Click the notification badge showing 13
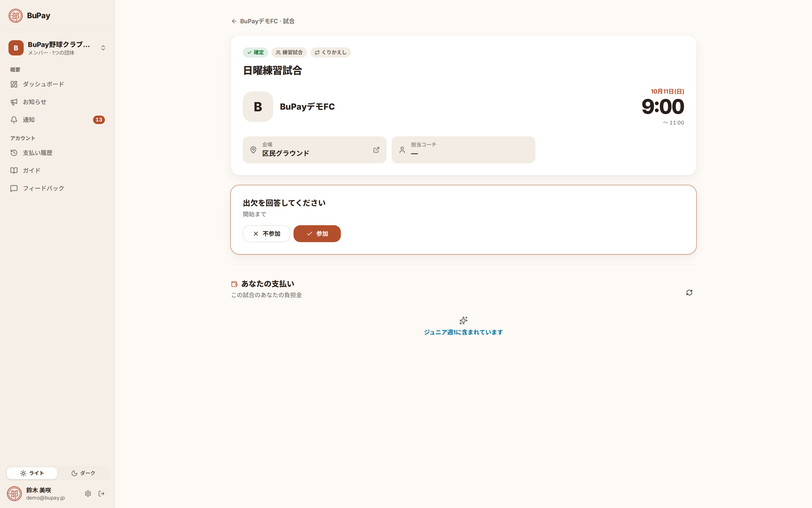The image size is (812, 508). 99,120
